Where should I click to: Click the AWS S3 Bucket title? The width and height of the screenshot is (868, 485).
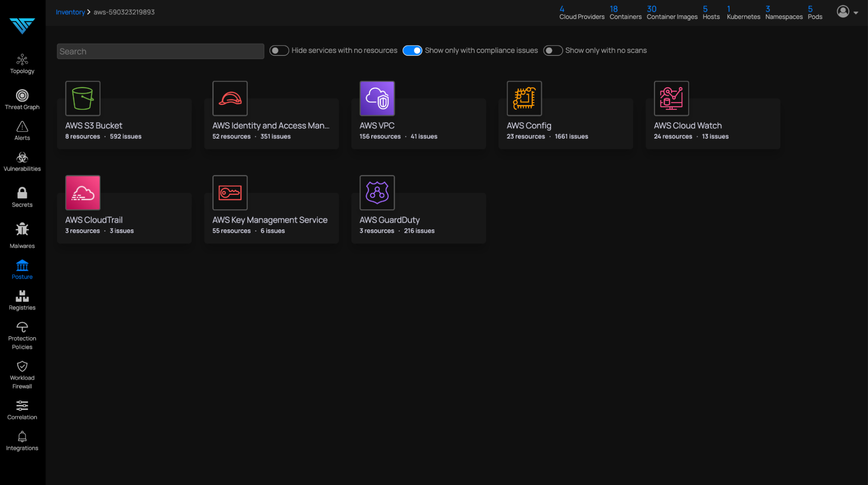94,125
